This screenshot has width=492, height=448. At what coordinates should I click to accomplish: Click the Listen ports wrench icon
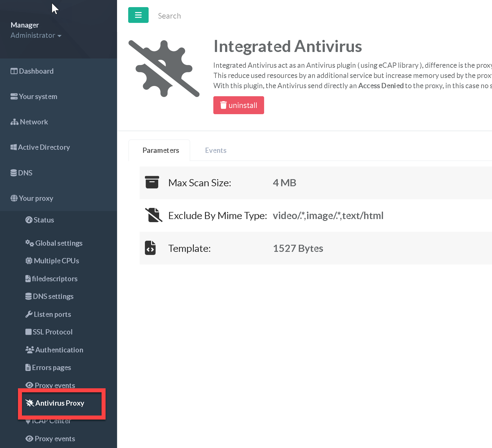pos(29,314)
